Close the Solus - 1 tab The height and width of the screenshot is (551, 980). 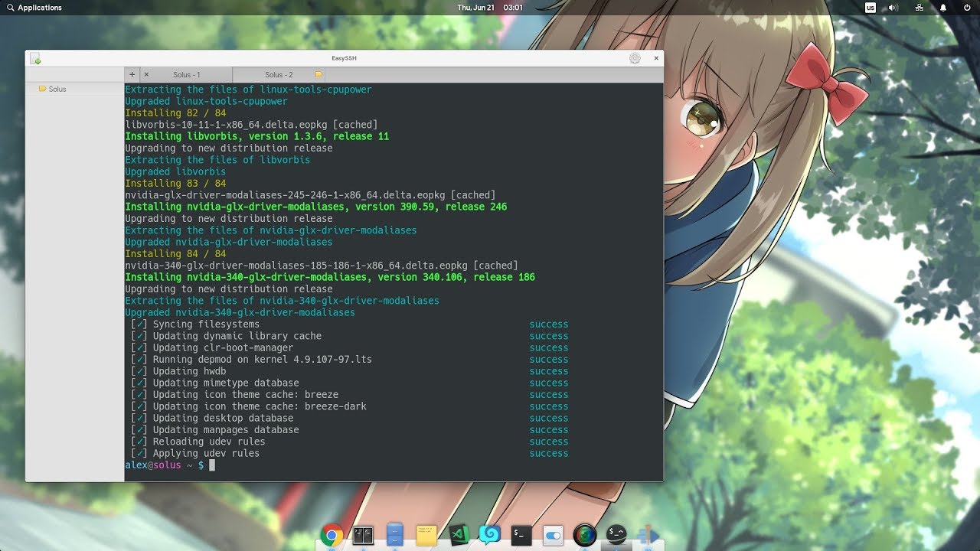[146, 74]
